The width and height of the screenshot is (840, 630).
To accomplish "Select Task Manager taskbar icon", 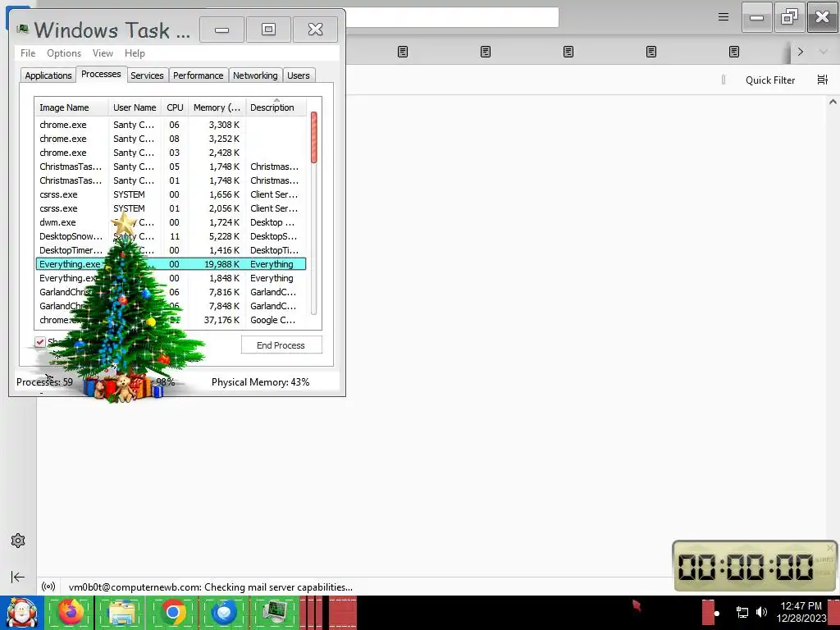I will pos(276,612).
